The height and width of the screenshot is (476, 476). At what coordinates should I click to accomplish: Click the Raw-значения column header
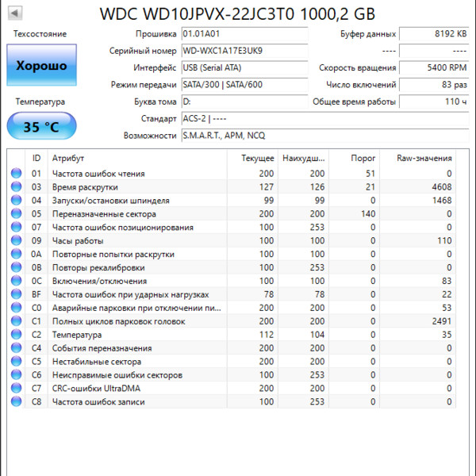coord(418,158)
